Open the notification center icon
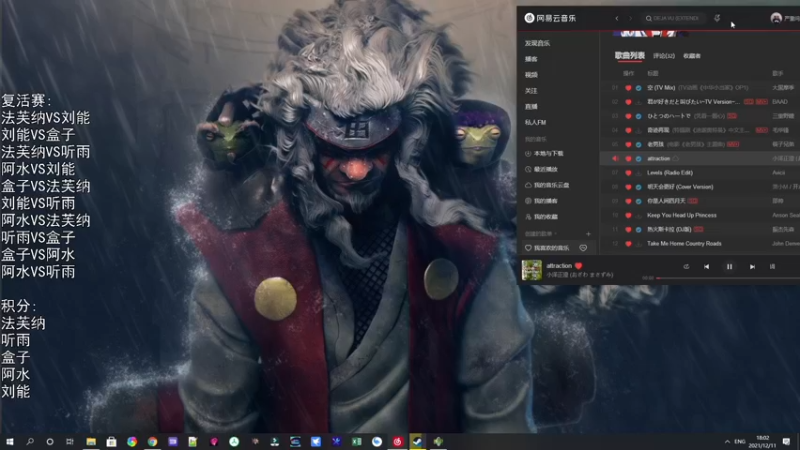The height and width of the screenshot is (450, 800). tap(786, 441)
